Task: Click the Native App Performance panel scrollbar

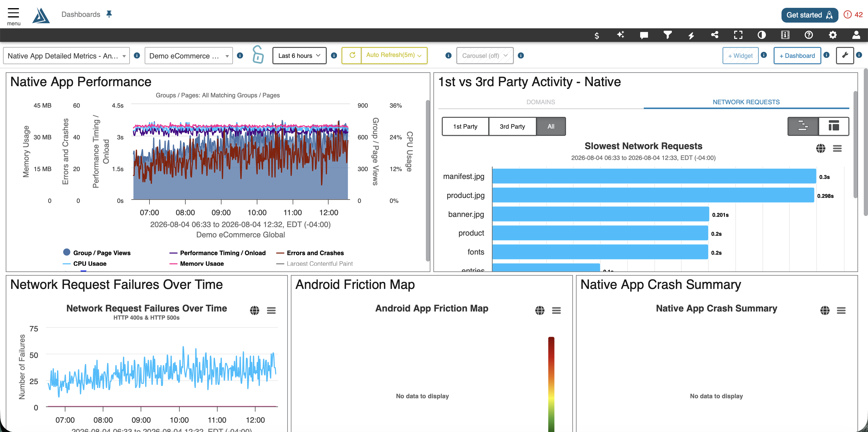Action: coord(428,180)
